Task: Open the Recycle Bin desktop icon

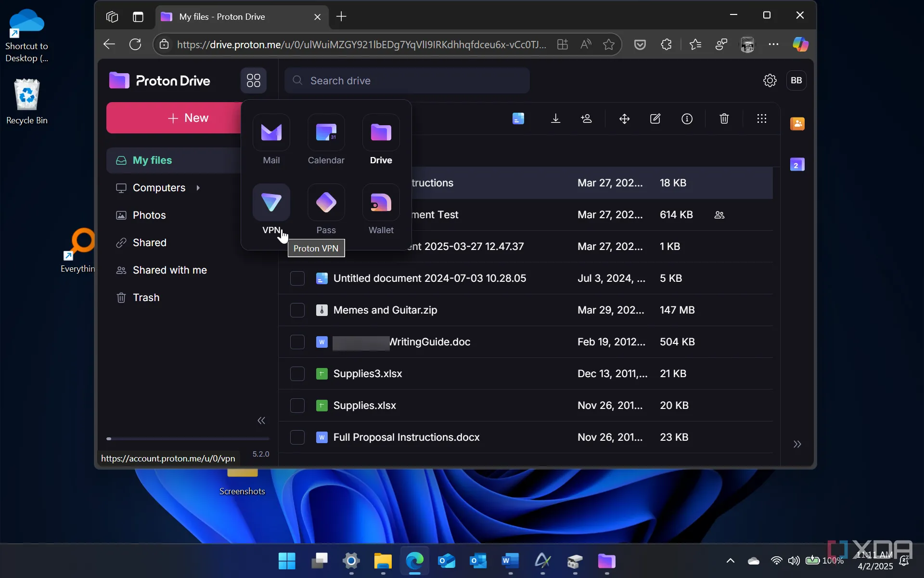Action: 27,101
